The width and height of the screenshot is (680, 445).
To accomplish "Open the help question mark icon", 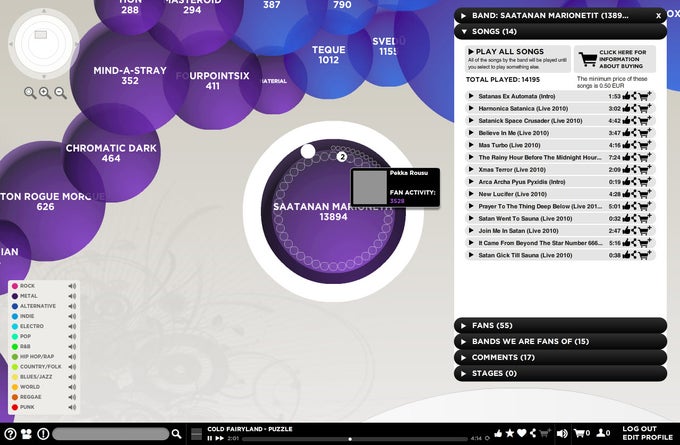I will pyautogui.click(x=10, y=434).
